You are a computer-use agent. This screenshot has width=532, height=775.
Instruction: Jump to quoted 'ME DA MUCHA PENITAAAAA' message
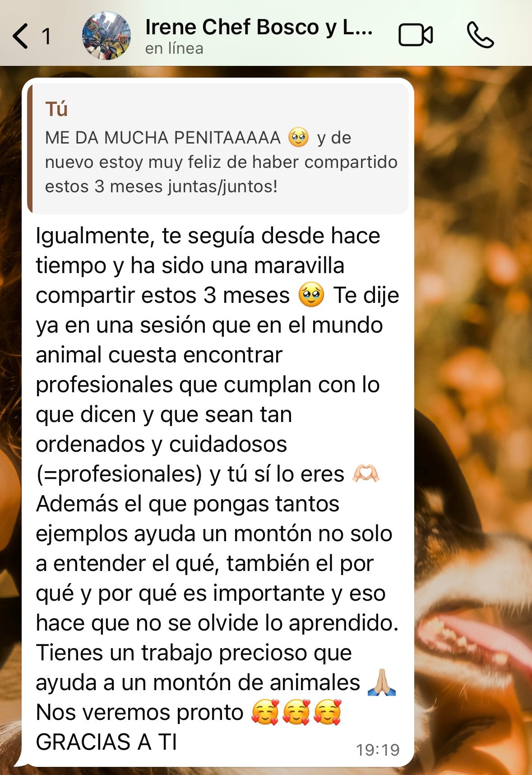(218, 148)
